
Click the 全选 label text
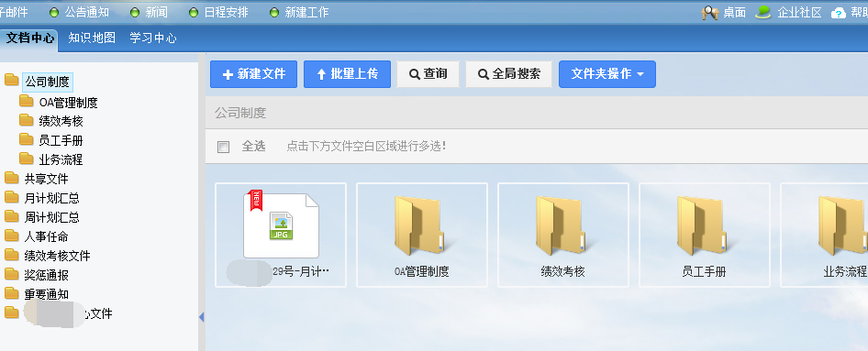tap(253, 147)
